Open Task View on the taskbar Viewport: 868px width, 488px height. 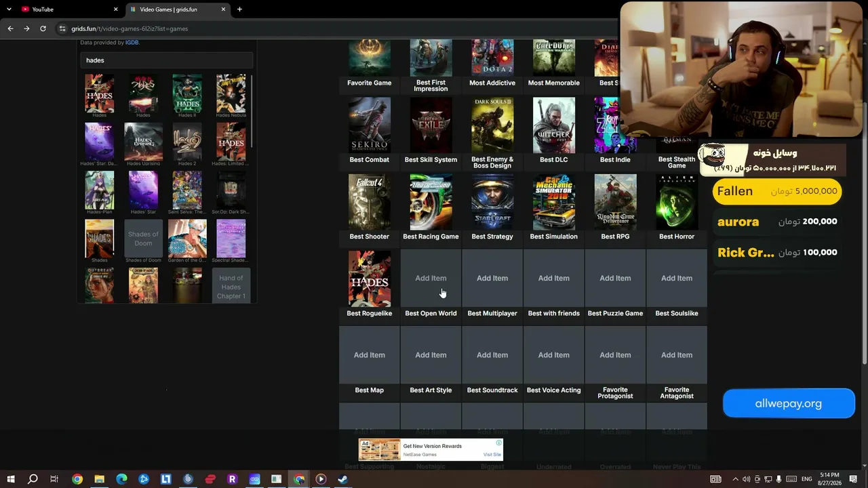click(54, 479)
